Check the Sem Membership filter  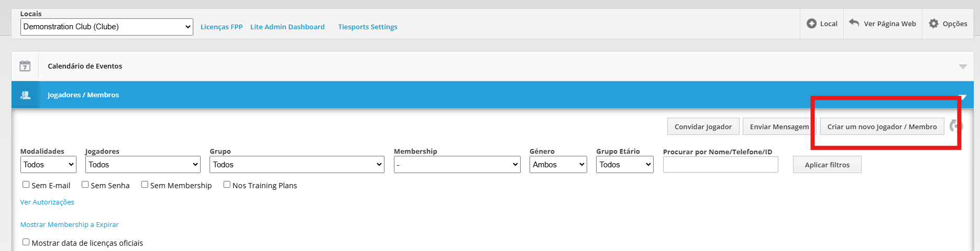click(145, 185)
